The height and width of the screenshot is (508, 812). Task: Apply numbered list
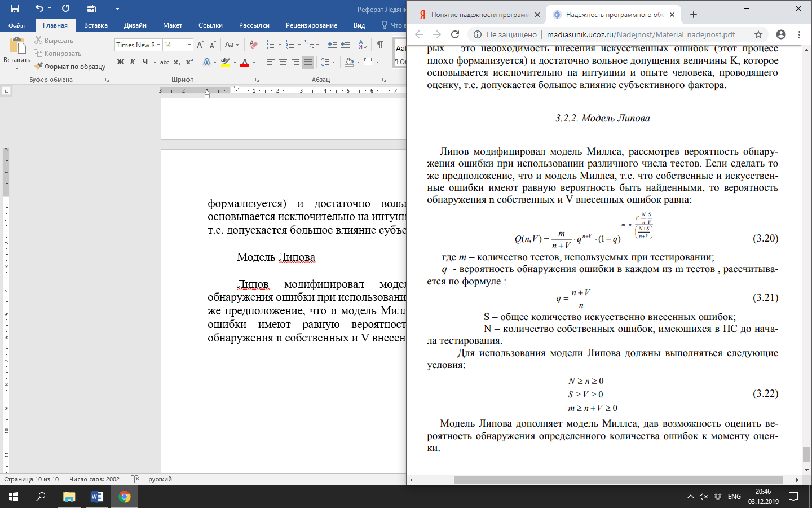[290, 45]
